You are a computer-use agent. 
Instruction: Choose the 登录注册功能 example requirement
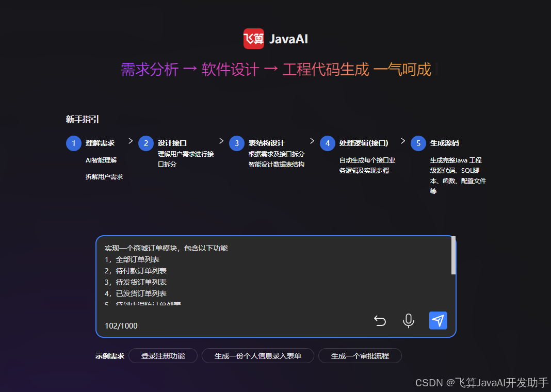tap(163, 356)
